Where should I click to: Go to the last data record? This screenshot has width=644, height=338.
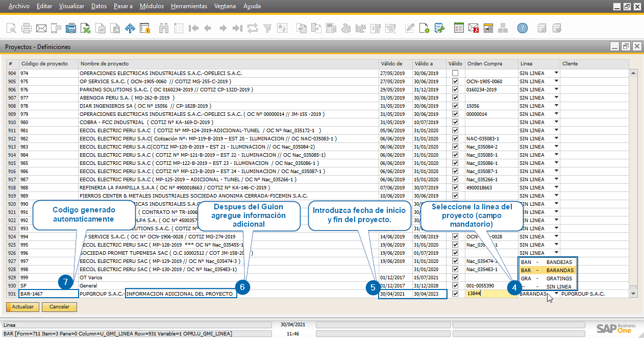pos(237,28)
